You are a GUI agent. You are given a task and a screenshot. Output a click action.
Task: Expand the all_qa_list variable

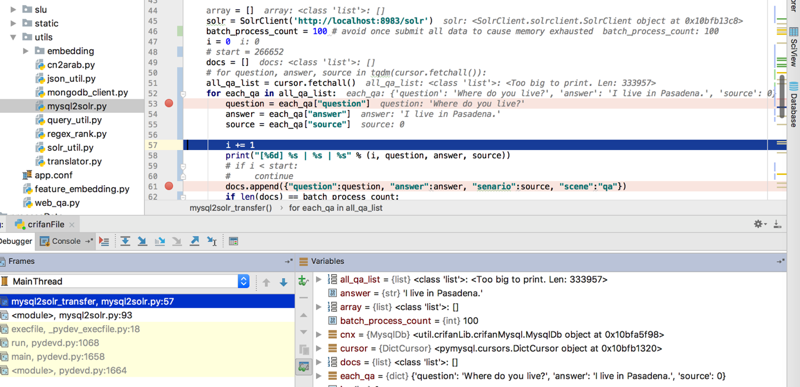(x=319, y=279)
